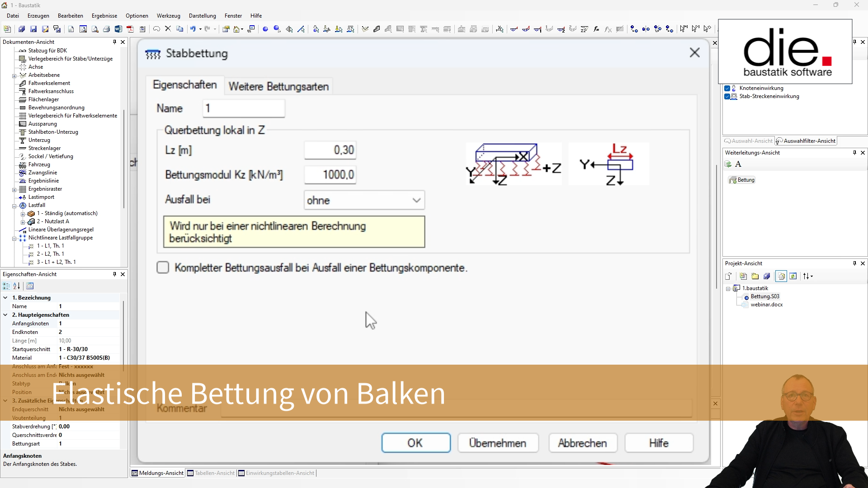Screen dimensions: 868x488
Task: Click Übernehmen button to apply settings
Action: (498, 443)
